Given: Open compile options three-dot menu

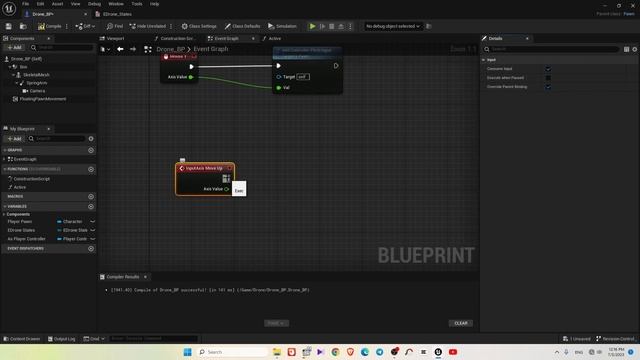Looking at the screenshot, I should tap(67, 26).
